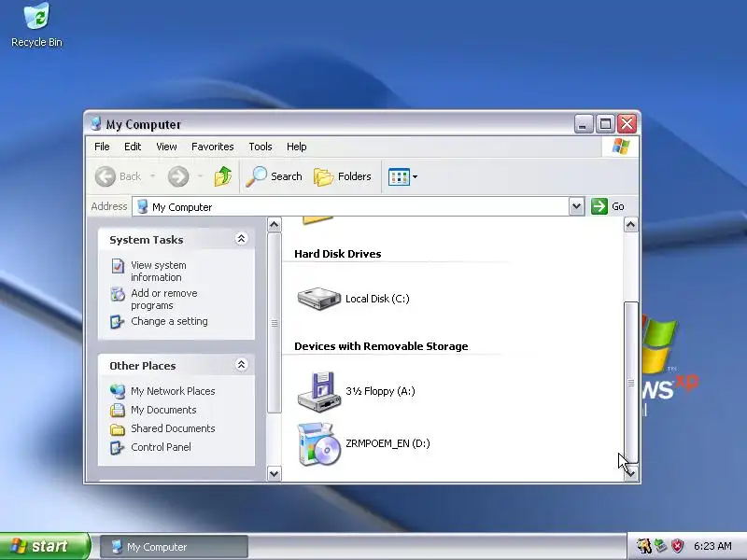Click the network connection tray icon

660,546
